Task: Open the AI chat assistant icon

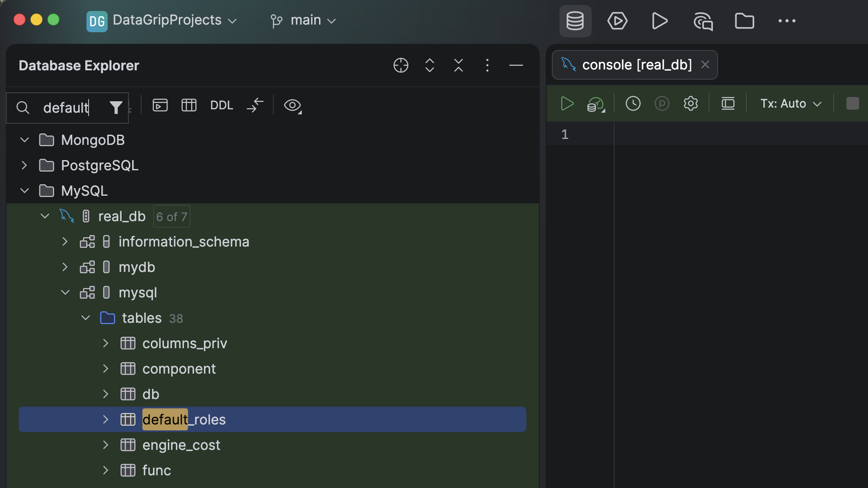Action: [x=703, y=21]
